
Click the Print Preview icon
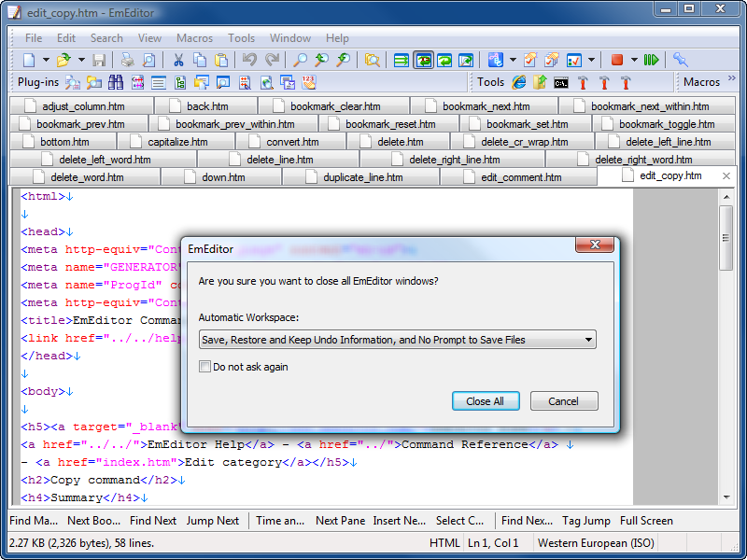148,60
